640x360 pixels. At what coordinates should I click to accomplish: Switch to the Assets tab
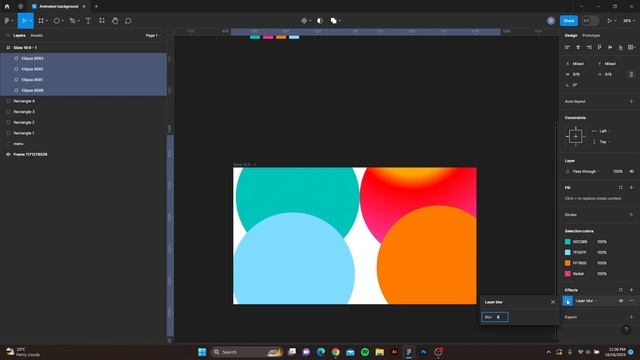point(36,36)
